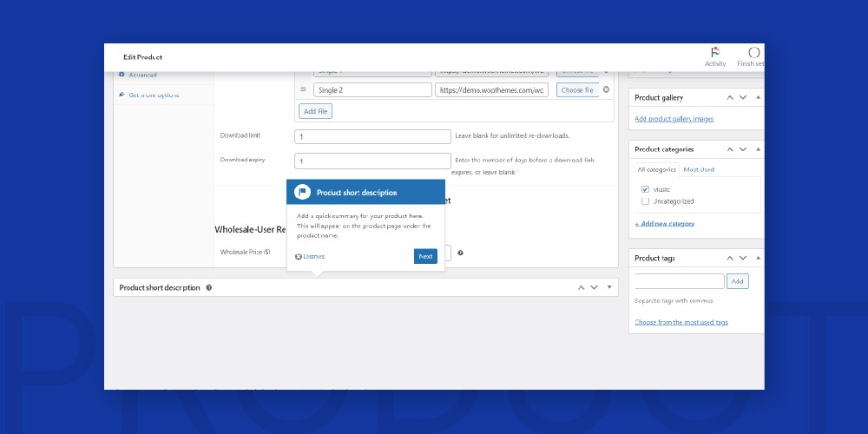This screenshot has width=868, height=434.
Task: Click Product short description help icon
Action: point(208,288)
